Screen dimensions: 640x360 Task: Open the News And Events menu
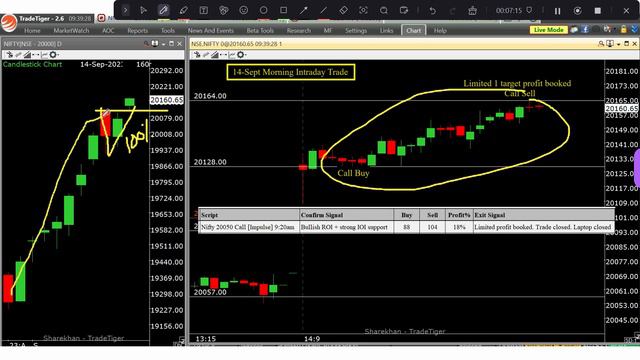[211, 31]
